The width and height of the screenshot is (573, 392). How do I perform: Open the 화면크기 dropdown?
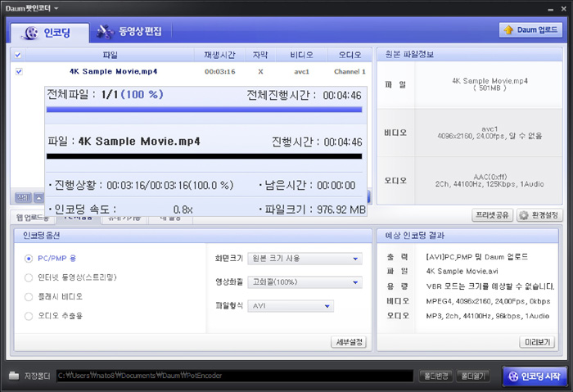(x=305, y=259)
